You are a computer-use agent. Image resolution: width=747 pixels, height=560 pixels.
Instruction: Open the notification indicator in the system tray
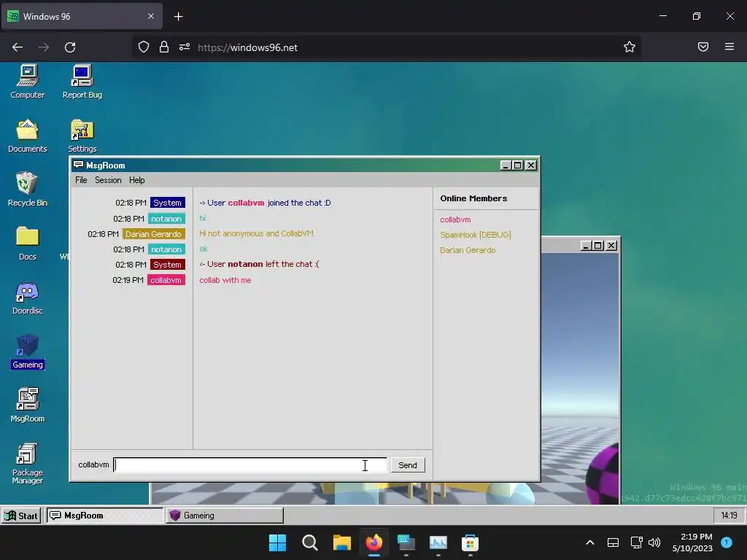pyautogui.click(x=727, y=542)
